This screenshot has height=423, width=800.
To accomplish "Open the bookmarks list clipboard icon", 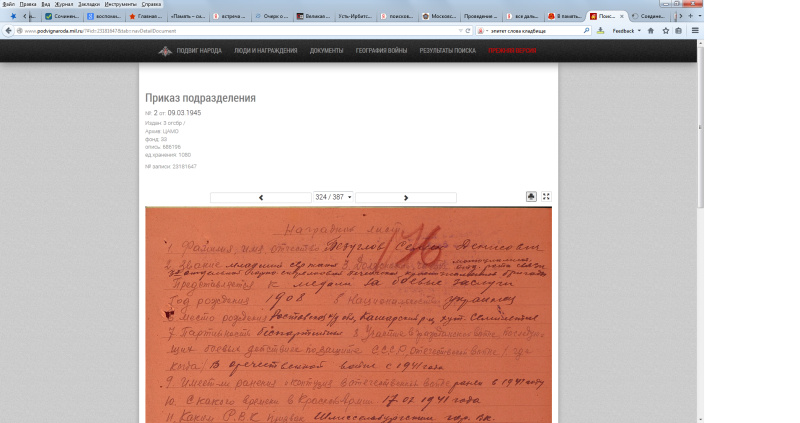I will (x=679, y=31).
